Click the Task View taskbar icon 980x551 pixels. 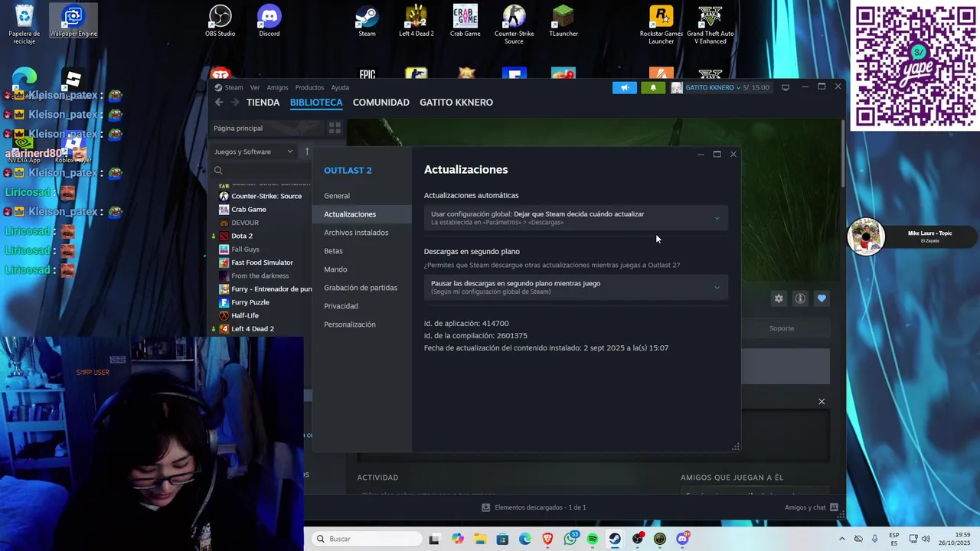point(434,539)
